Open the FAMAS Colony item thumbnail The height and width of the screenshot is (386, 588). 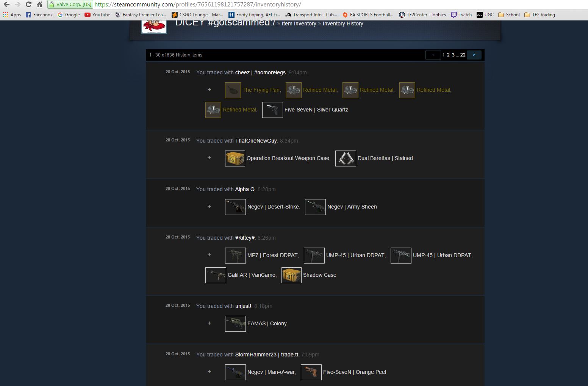coord(235,324)
